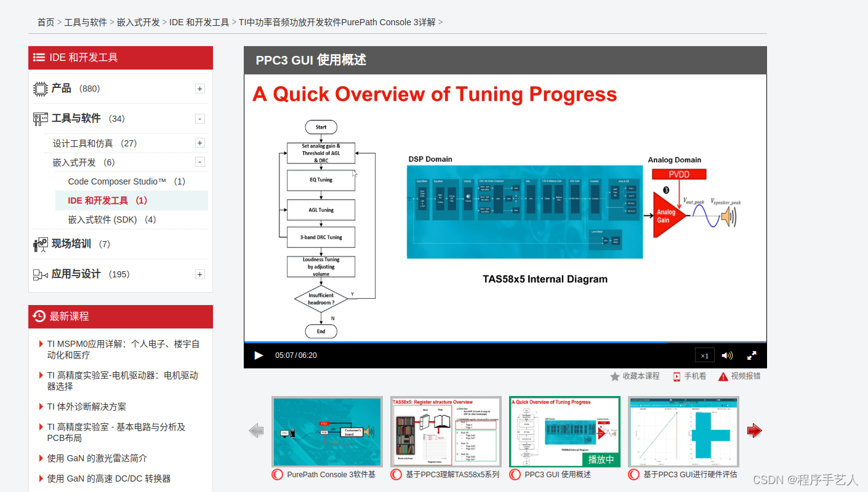Go to previous thumbnails with left arrow
The image size is (868, 492).
257,431
